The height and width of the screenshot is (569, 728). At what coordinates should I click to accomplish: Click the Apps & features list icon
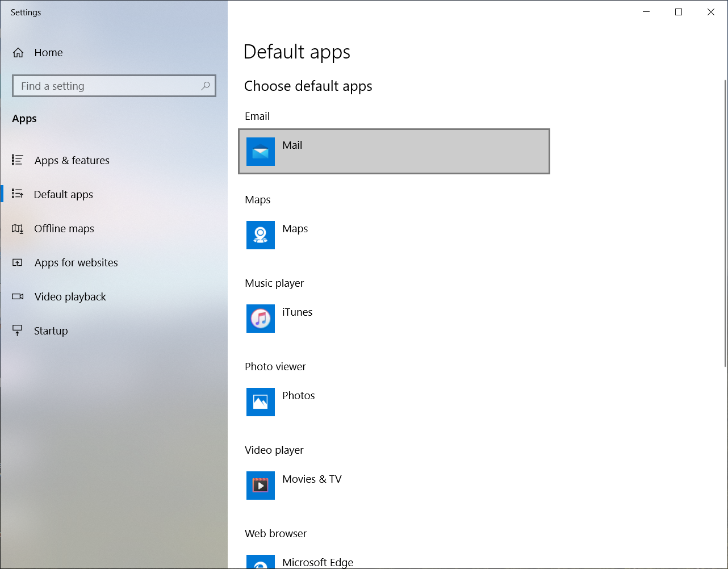[18, 160]
